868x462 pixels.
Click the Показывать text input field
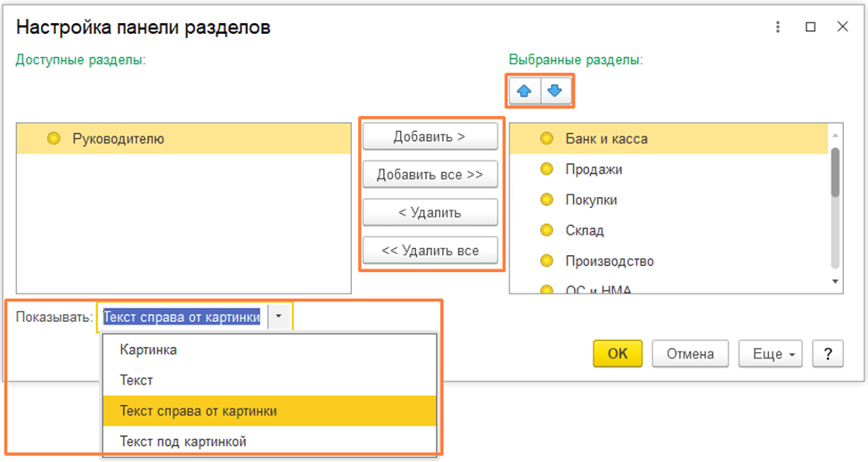tap(182, 317)
